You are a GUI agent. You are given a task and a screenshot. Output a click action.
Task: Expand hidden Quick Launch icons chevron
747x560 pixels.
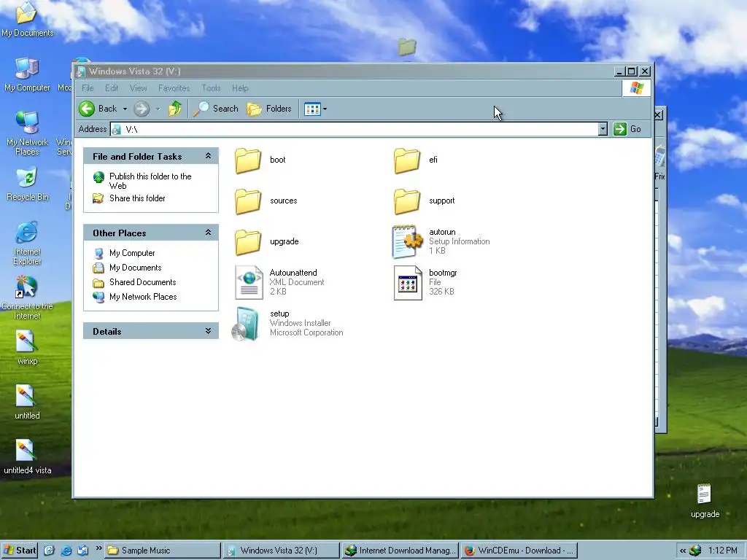coord(98,548)
